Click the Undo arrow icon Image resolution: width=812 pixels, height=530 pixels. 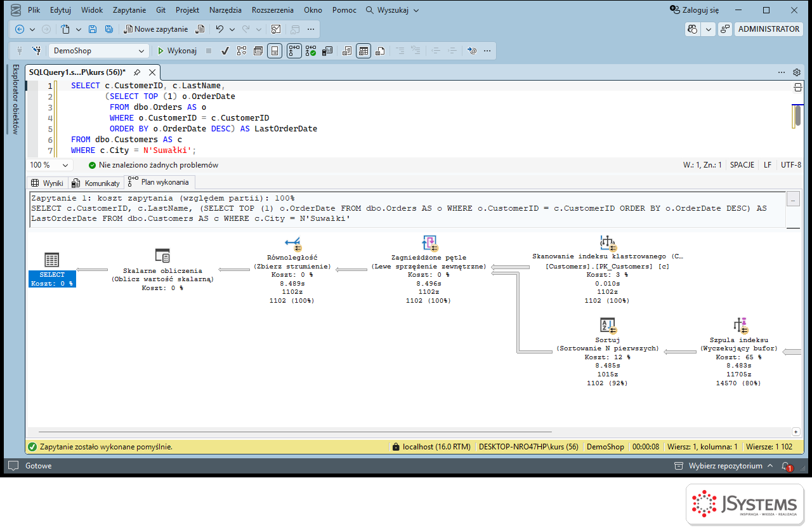[x=219, y=29]
